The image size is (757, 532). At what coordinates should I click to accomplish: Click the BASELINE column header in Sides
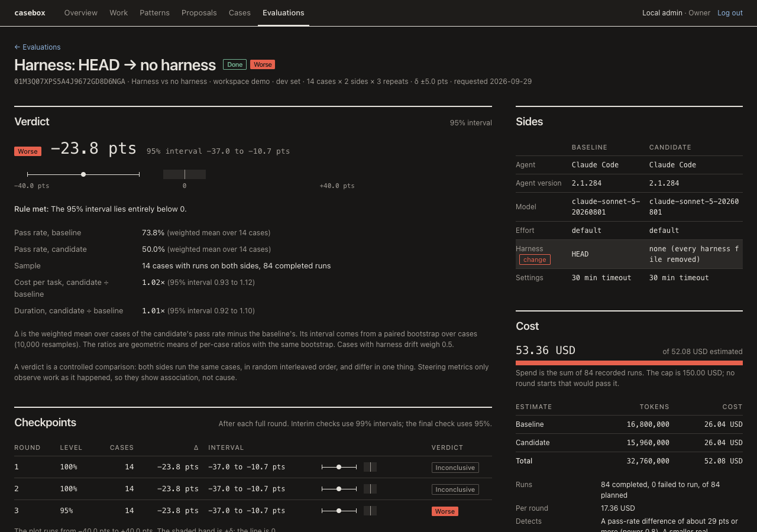click(589, 147)
